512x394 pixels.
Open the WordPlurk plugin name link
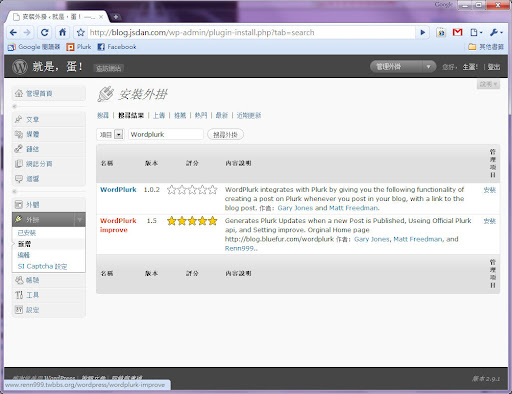tap(118, 190)
